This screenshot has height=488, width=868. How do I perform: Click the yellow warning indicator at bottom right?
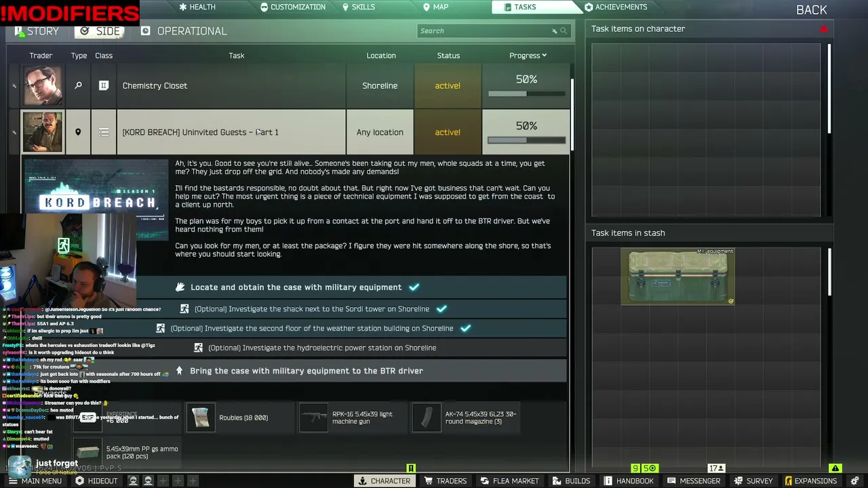click(x=835, y=468)
